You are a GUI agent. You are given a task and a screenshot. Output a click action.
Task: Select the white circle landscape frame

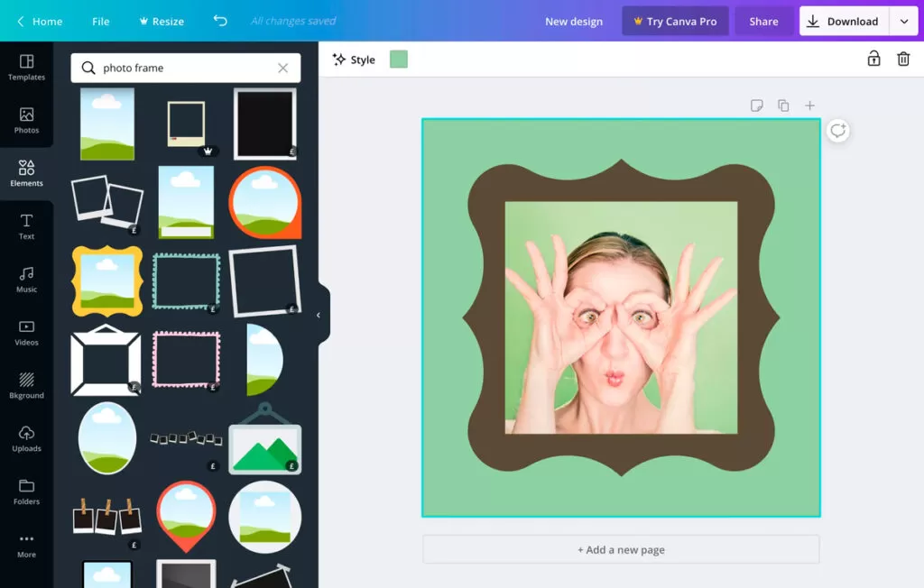[265, 517]
